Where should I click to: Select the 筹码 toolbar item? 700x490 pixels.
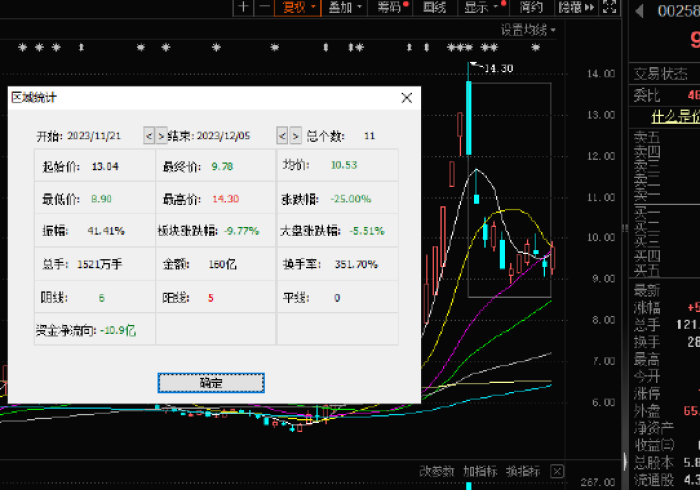[x=392, y=8]
